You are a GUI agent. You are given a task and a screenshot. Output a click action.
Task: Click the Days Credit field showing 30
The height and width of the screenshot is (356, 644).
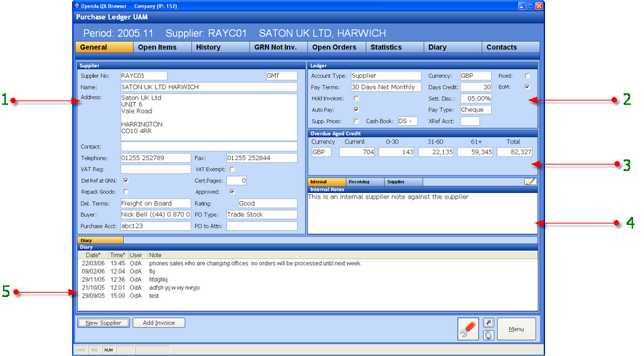476,87
